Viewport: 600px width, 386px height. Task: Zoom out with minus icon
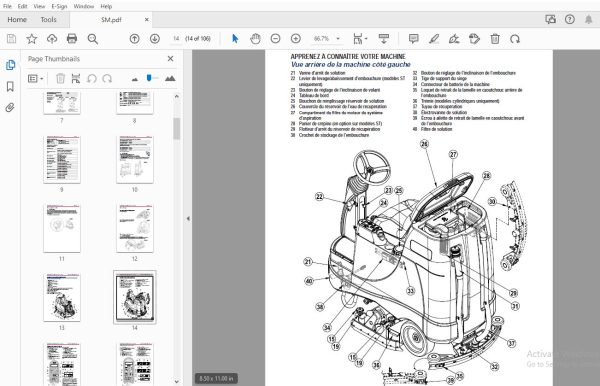275,38
